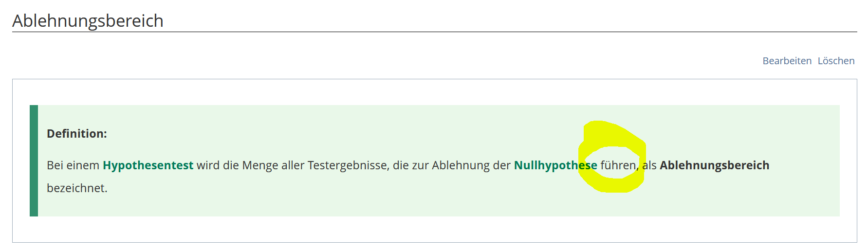Image resolution: width=868 pixels, height=251 pixels.
Task: Click the word "zur" before "Ablehnung"
Action: (x=420, y=165)
